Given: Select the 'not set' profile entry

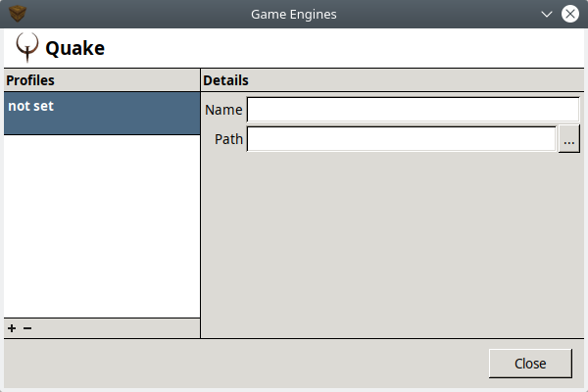Looking at the screenshot, I should coord(102,114).
